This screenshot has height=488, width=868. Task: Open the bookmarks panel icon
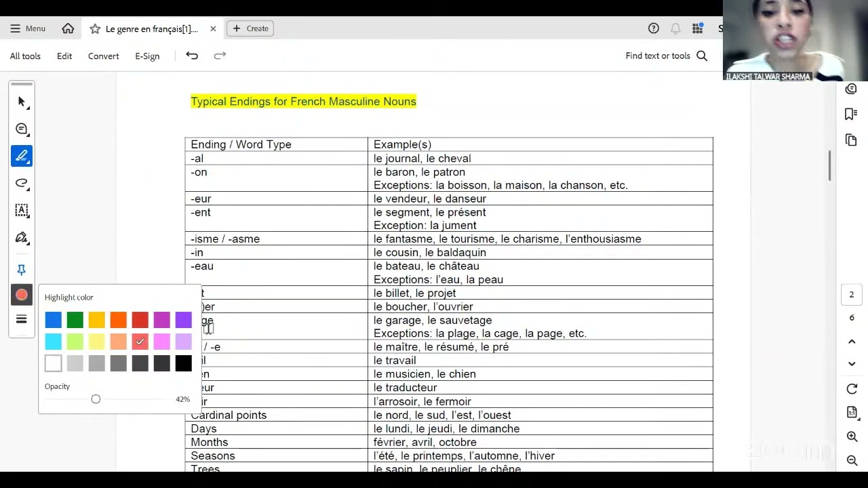[852, 114]
